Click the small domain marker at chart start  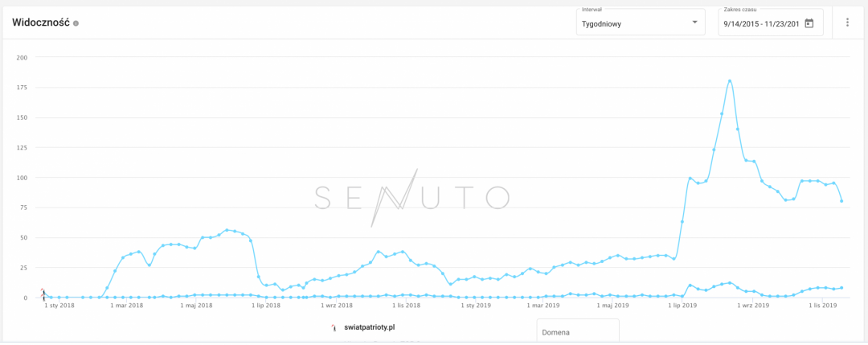[x=43, y=293]
